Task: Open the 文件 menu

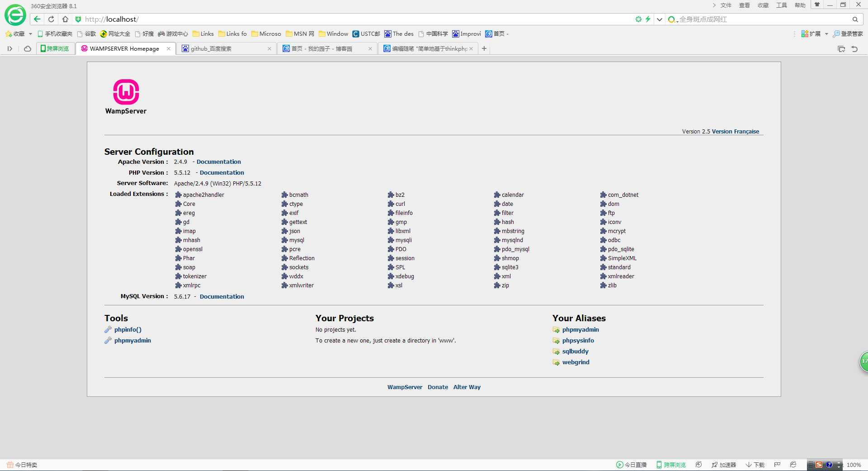Action: coord(726,5)
